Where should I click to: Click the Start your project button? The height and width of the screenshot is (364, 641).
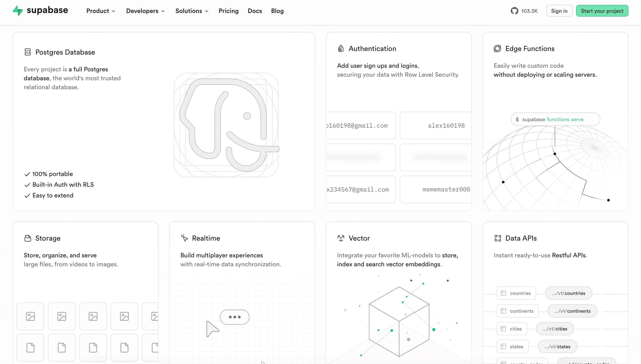point(602,11)
